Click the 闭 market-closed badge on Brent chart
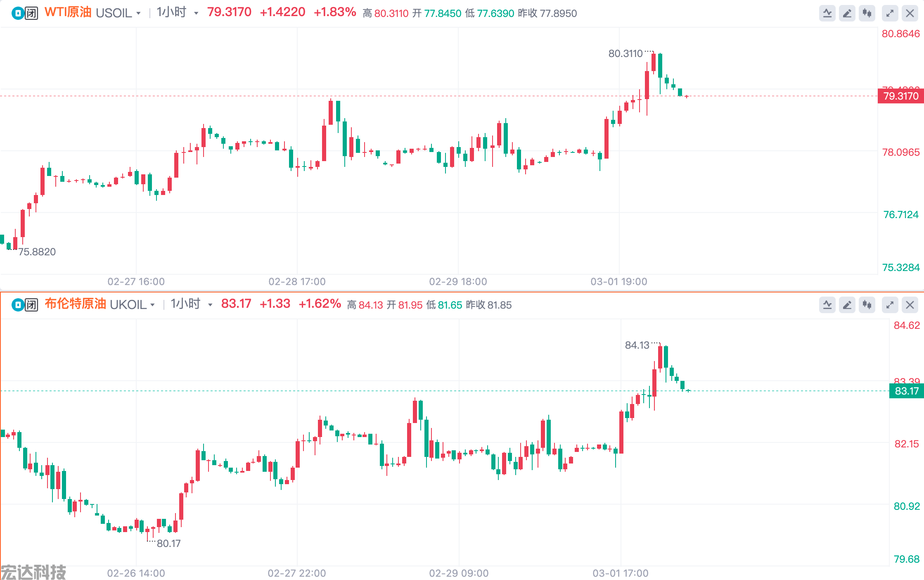 pyautogui.click(x=32, y=305)
